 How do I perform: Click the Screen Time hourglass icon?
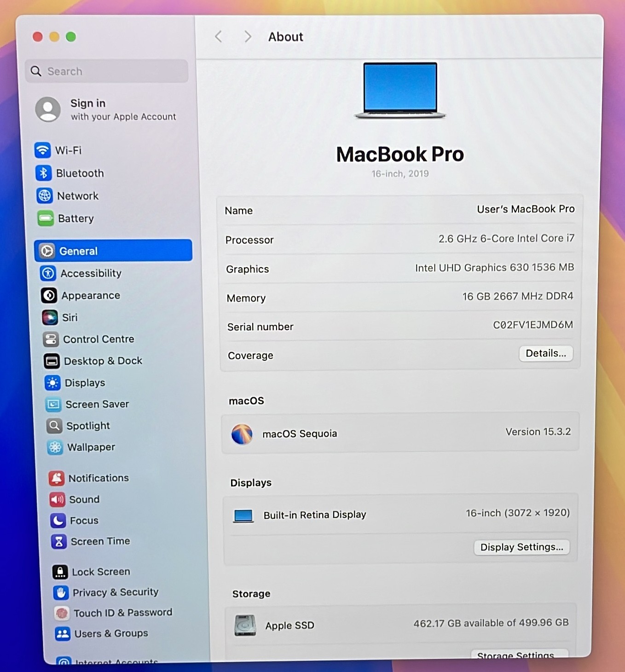point(59,542)
